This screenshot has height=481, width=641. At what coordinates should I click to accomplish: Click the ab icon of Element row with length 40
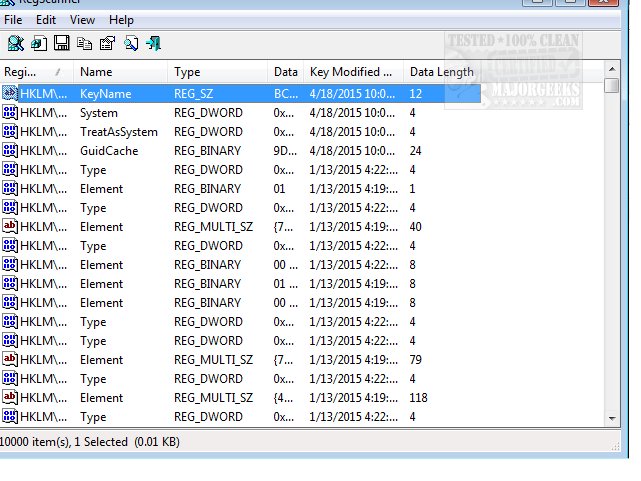click(10, 226)
